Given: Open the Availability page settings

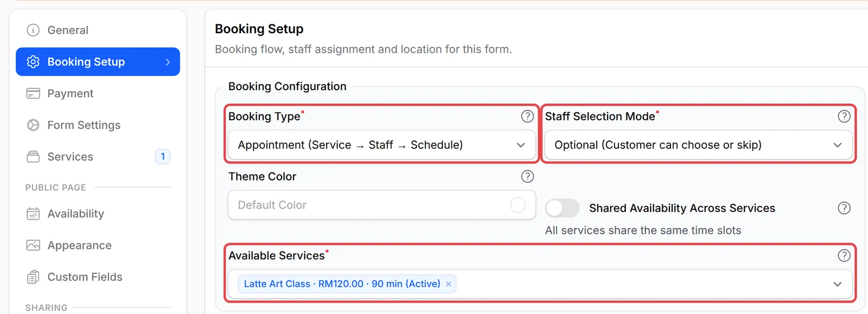Looking at the screenshot, I should (98, 213).
